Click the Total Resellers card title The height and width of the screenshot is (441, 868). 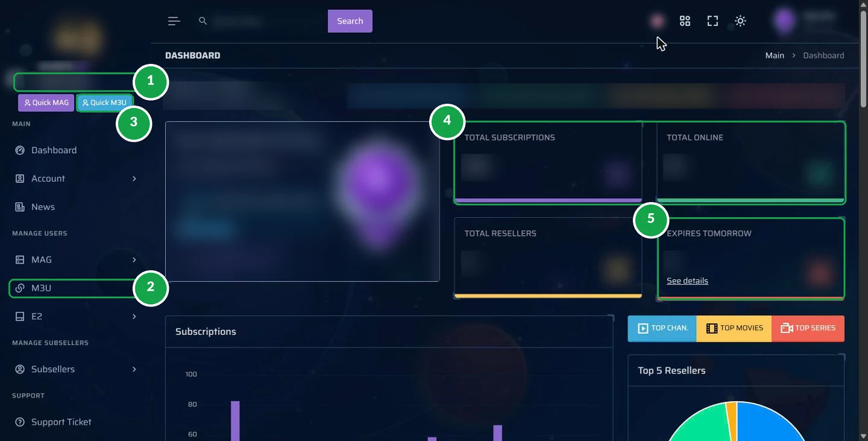pos(500,233)
